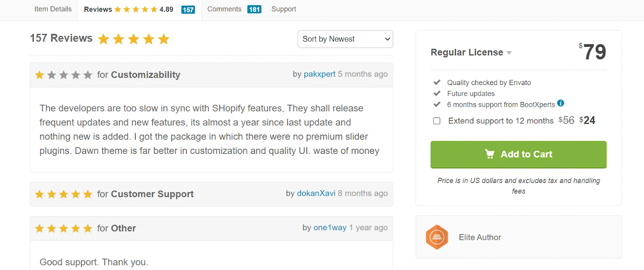This screenshot has width=644, height=270.
Task: Visit dokanXavi's user profile
Action: tap(316, 193)
